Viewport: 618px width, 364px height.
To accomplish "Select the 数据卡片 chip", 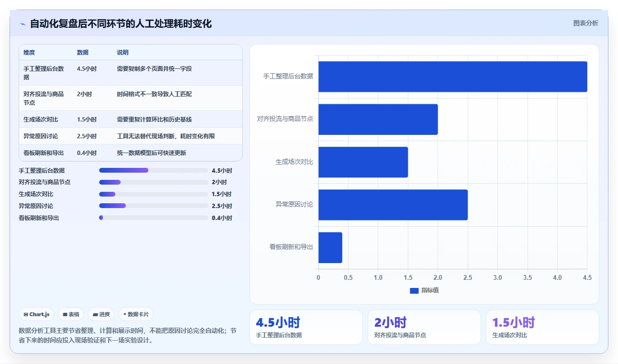I will 136,314.
